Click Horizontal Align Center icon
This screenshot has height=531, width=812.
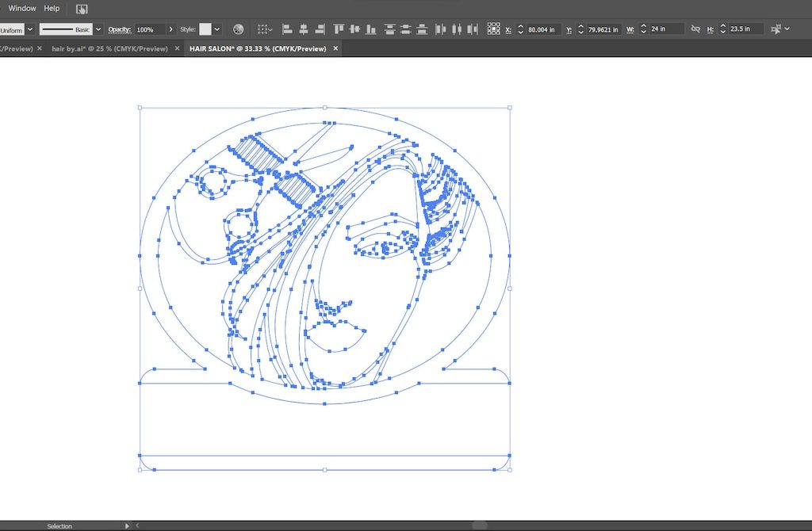coord(304,29)
